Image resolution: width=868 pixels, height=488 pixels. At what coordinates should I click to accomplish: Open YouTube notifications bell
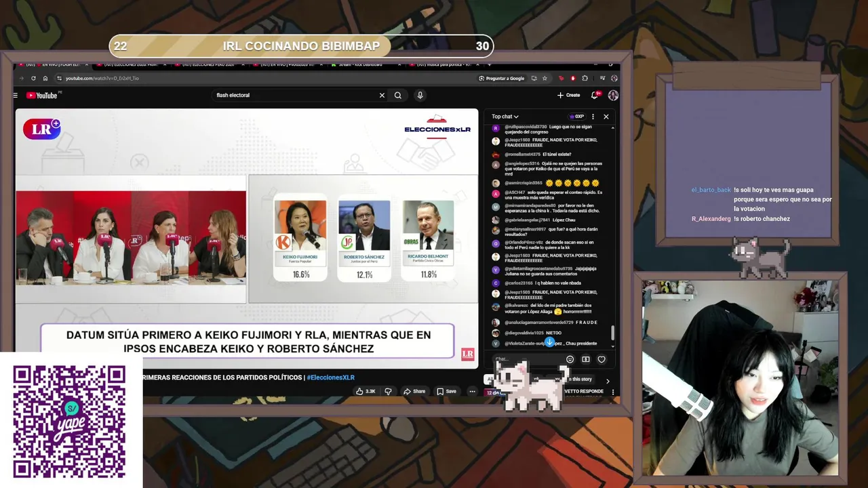pos(595,96)
